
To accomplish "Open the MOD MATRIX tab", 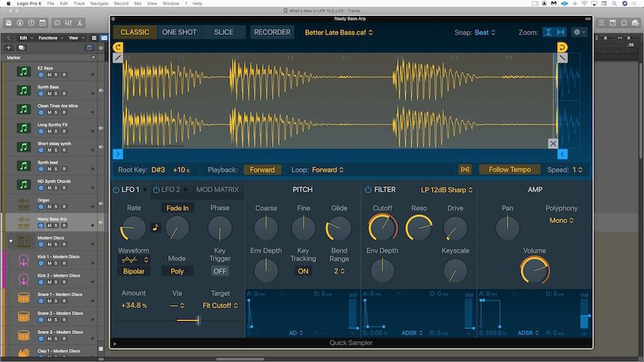I will coord(217,189).
